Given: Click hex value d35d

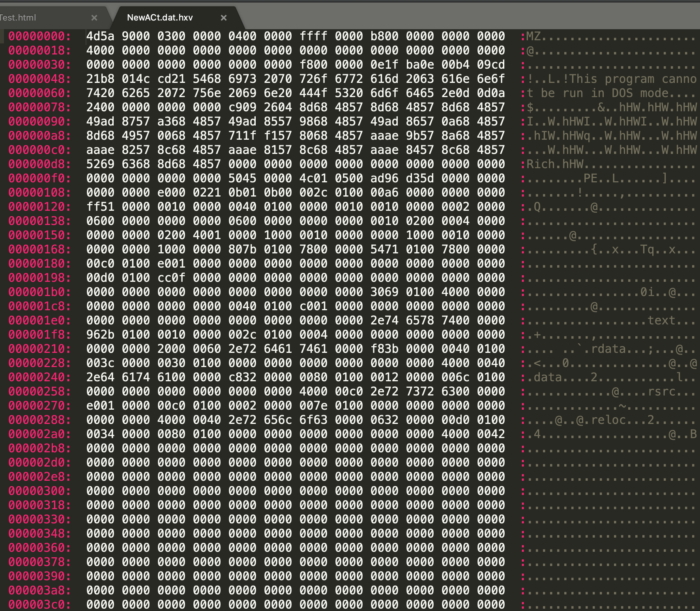Looking at the screenshot, I should [x=420, y=178].
